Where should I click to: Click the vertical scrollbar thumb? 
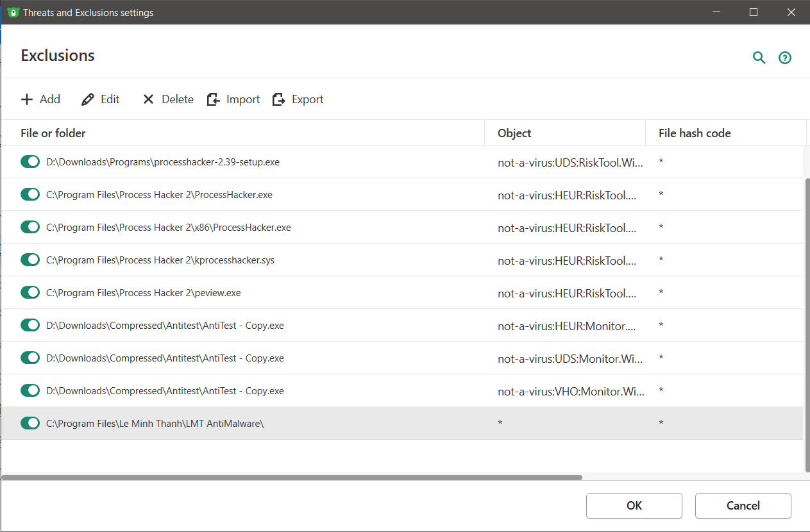point(806,324)
